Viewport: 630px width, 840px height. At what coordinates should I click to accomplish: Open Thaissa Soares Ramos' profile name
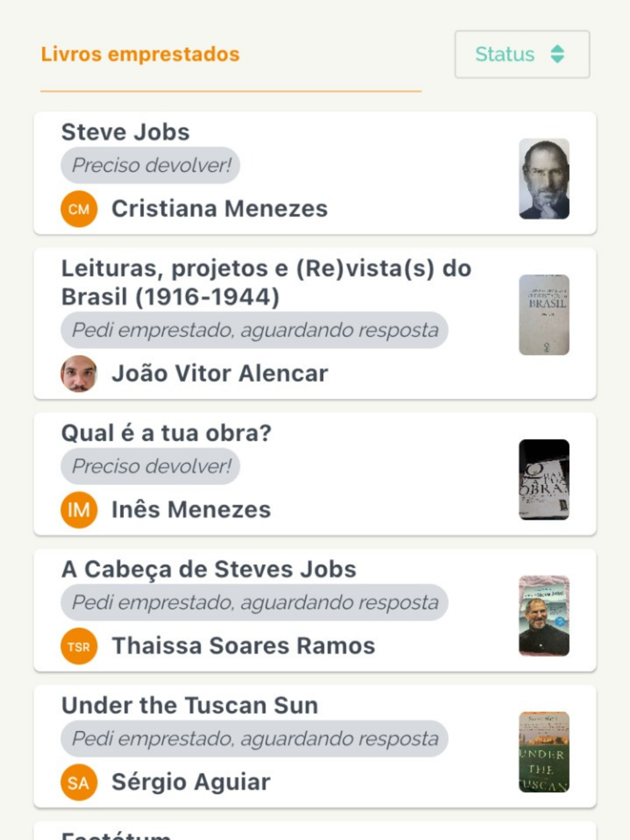[x=243, y=646]
